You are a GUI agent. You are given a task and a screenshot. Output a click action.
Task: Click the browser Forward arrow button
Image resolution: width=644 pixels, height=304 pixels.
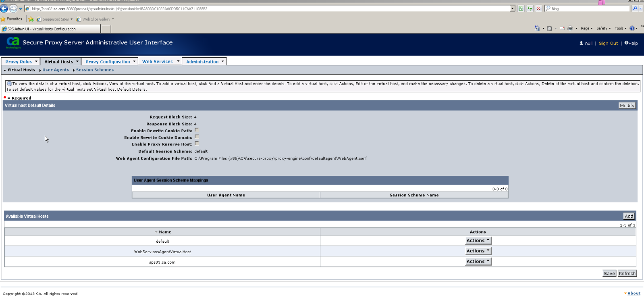pyautogui.click(x=13, y=8)
